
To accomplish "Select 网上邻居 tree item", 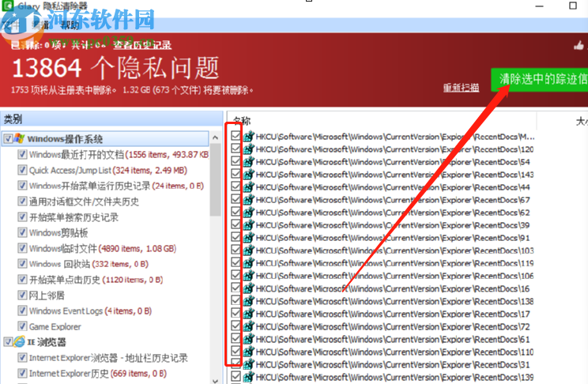I will [x=47, y=296].
